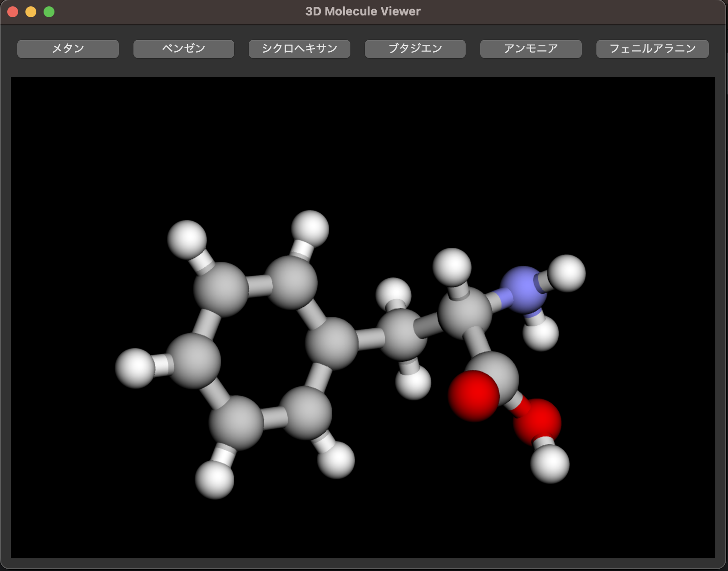Select the メタン molecule button
The width and height of the screenshot is (728, 571).
(67, 49)
